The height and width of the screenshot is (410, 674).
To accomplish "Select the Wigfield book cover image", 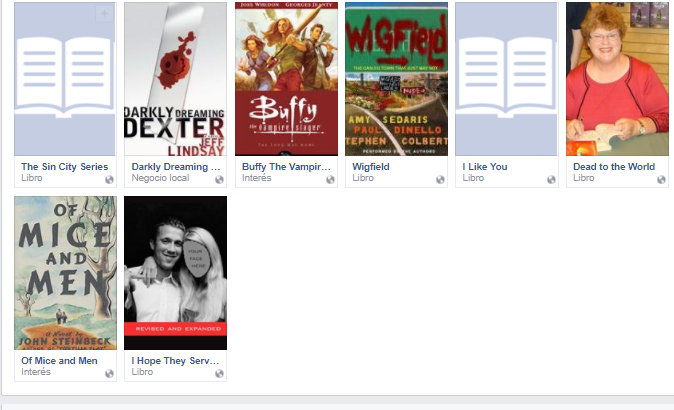I will (396, 79).
